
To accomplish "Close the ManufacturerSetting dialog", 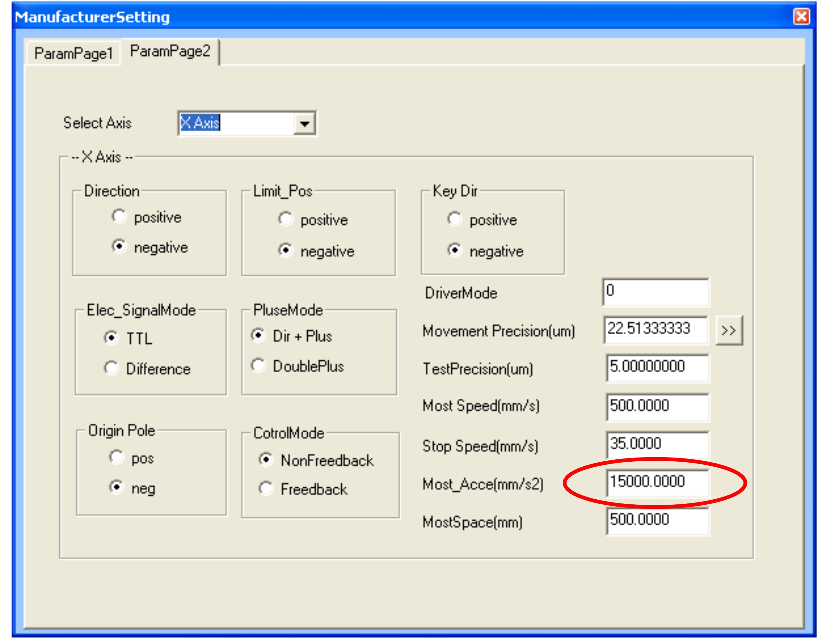I will (801, 17).
